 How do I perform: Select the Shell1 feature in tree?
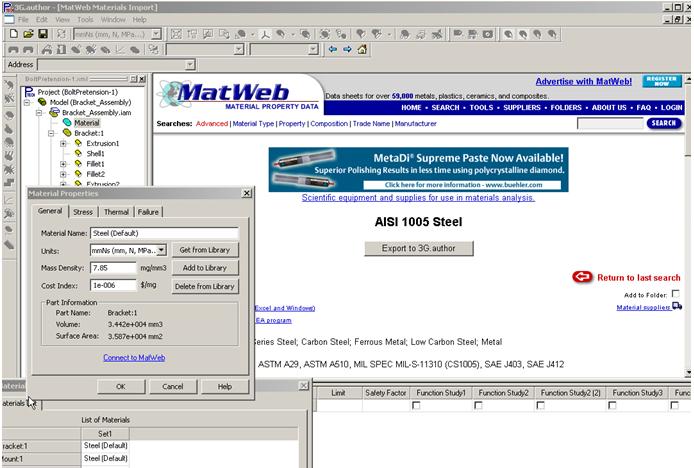tap(95, 154)
